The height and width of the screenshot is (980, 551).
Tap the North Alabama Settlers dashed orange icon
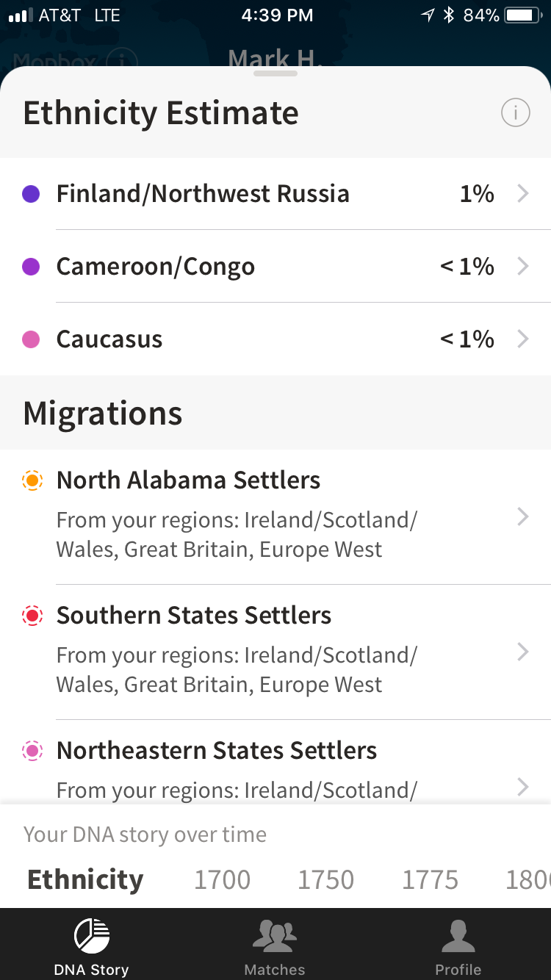pos(32,480)
